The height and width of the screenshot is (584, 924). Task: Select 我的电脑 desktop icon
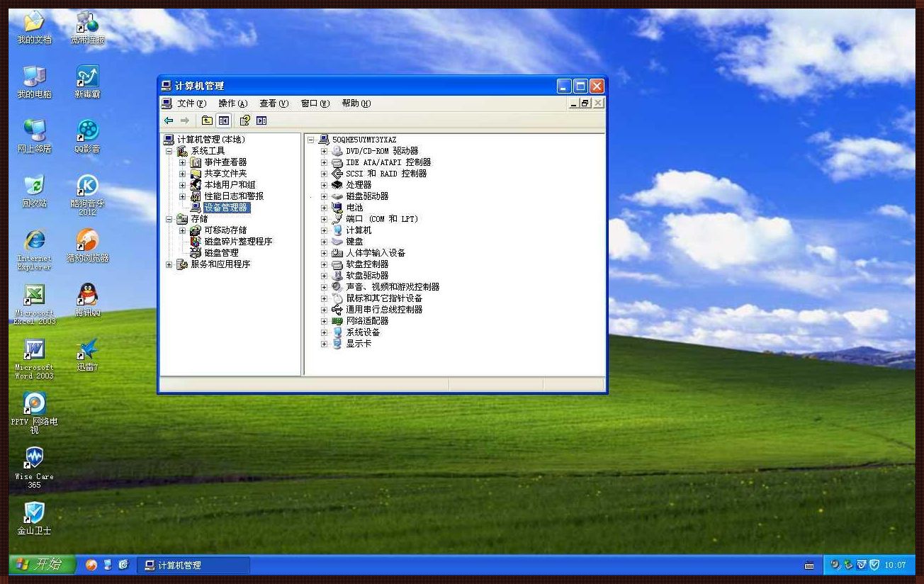point(34,82)
